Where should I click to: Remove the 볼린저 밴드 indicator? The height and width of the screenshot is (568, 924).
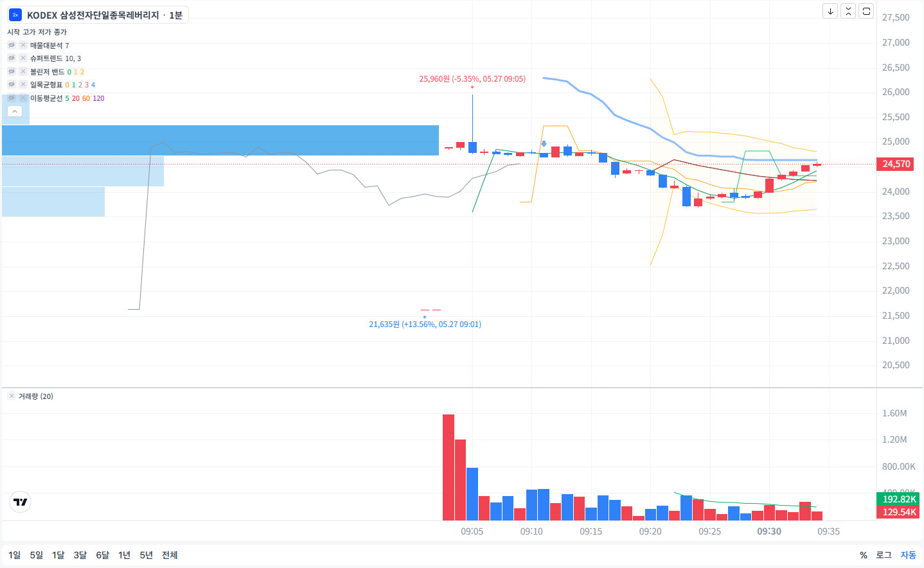coord(23,72)
